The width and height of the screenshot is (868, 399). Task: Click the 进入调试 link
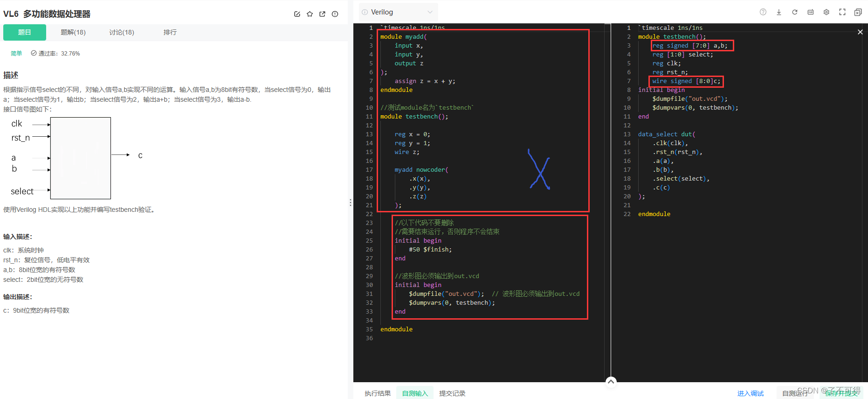click(x=751, y=393)
